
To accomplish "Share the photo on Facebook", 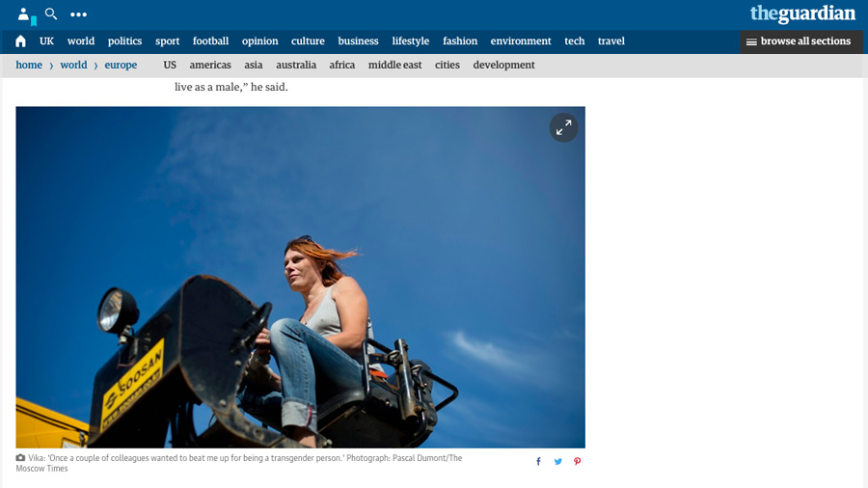I will click(538, 462).
